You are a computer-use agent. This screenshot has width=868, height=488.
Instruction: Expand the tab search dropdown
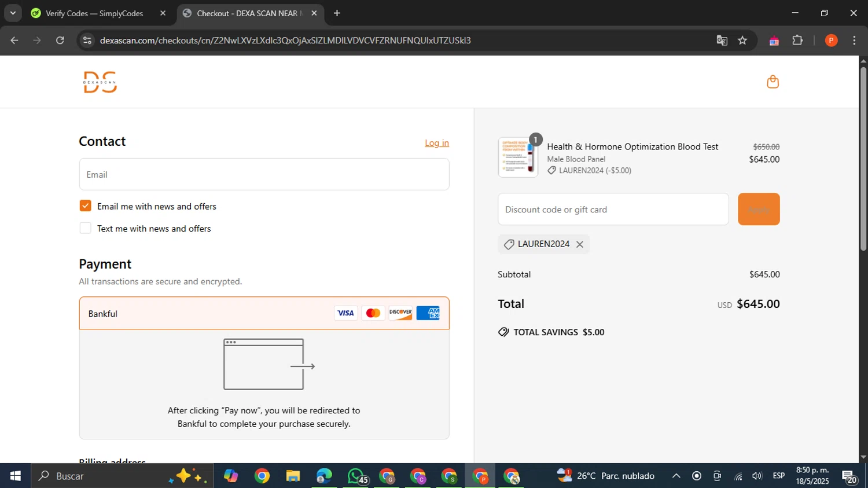(13, 13)
